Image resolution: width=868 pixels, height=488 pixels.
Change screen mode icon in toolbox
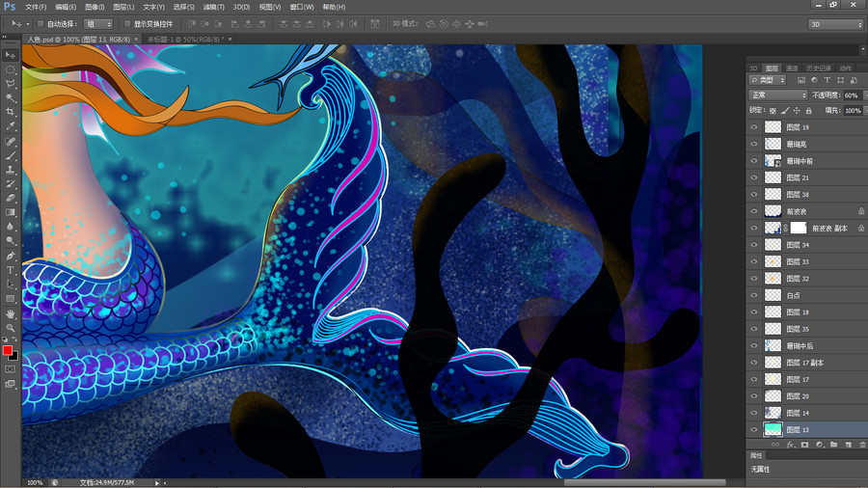click(x=10, y=384)
